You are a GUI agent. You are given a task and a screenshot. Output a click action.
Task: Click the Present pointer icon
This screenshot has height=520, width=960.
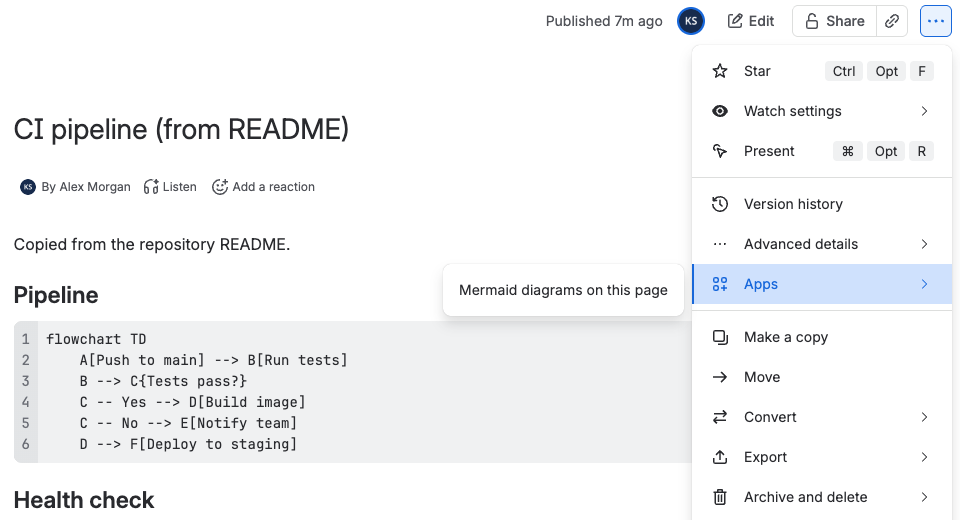point(720,151)
